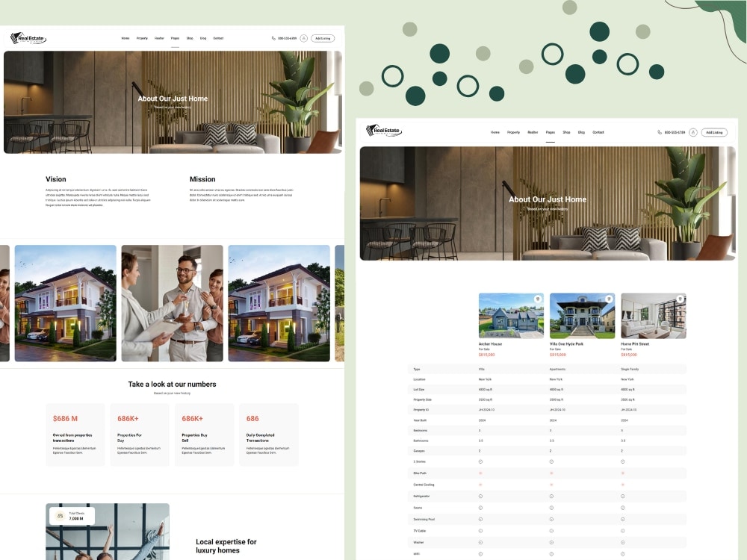This screenshot has height=560, width=747.
Task: Open Property menu in left page
Action: pyautogui.click(x=142, y=38)
